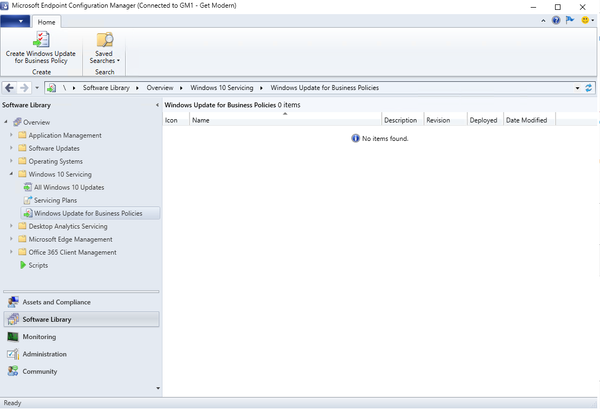This screenshot has width=600, height=409.
Task: Collapse the Windows 10 Servicing tree node
Action: coord(11,174)
